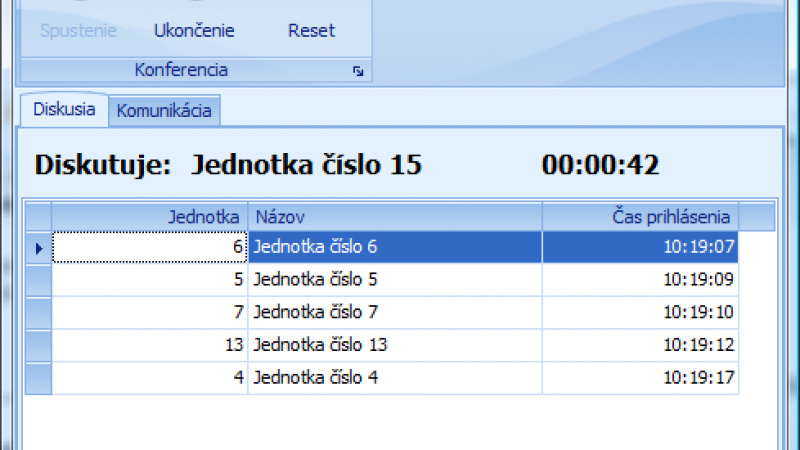Click the grid's top-left corner header cell
Screen dimensions: 800x450
38,217
